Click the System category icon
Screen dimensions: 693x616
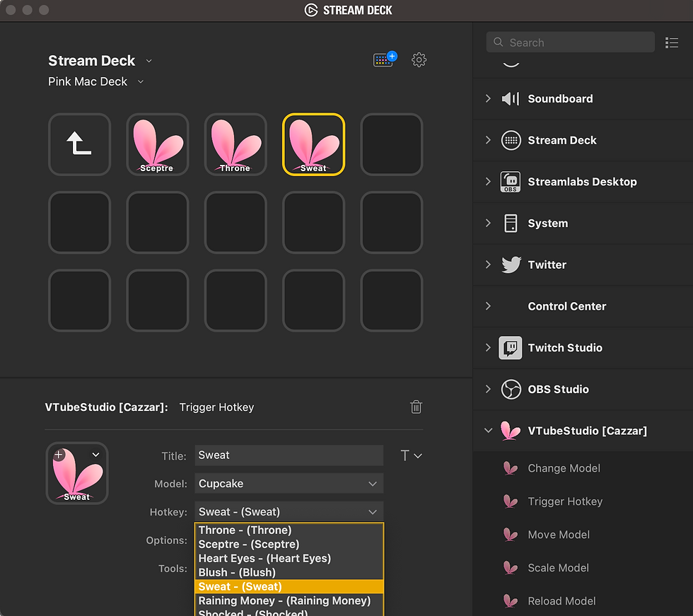[511, 223]
